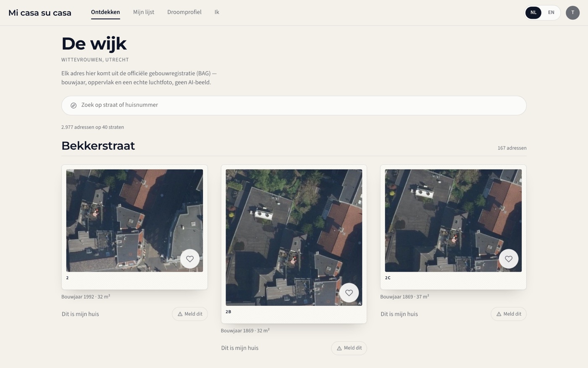Click the 'Mi casa su casa' logo
The width and height of the screenshot is (588, 368).
click(40, 13)
